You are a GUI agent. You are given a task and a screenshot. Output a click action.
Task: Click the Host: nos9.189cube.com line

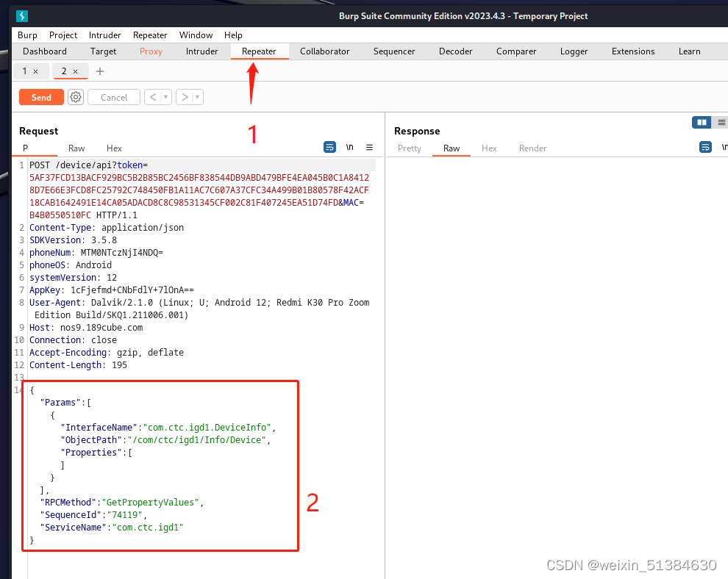[86, 328]
